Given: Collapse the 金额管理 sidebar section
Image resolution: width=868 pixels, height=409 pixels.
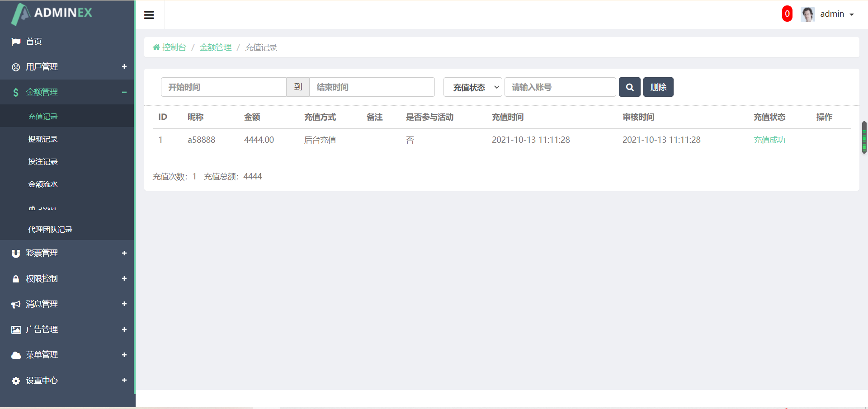Looking at the screenshot, I should tap(124, 92).
